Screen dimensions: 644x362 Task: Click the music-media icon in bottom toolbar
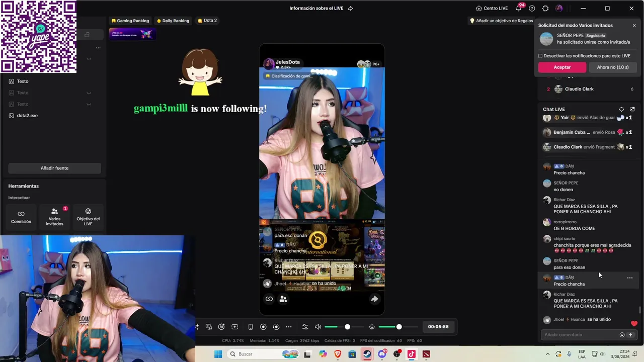pyautogui.click(x=209, y=327)
